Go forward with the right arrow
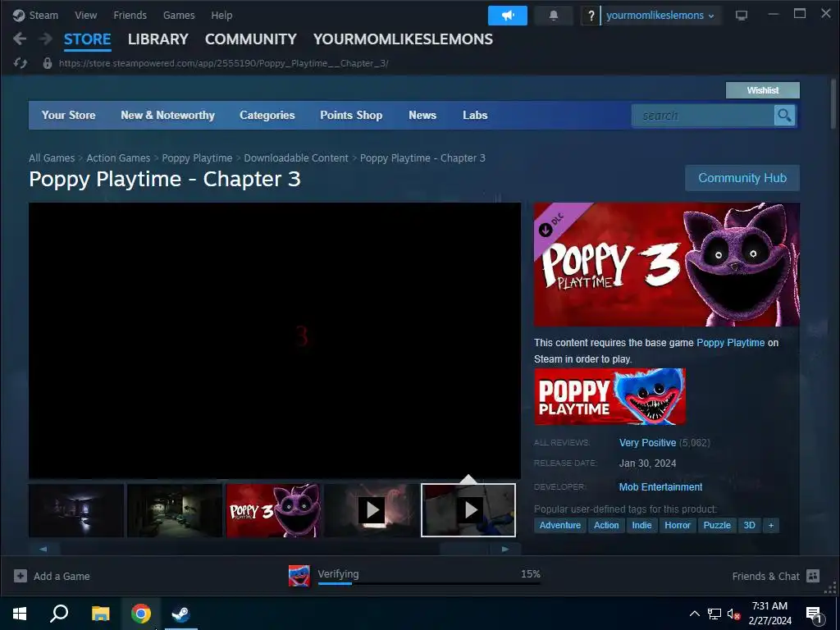Image resolution: width=840 pixels, height=630 pixels. click(x=46, y=39)
